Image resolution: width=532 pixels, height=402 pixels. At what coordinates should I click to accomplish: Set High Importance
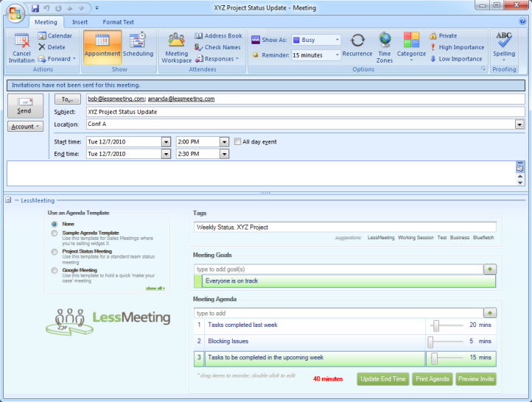click(x=457, y=47)
